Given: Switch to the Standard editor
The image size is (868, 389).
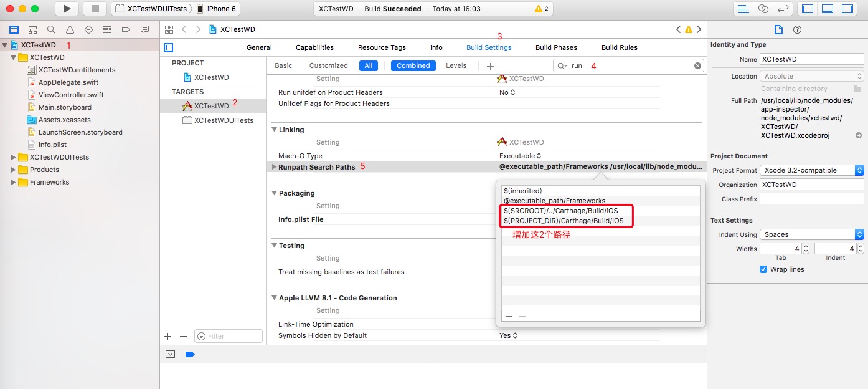Looking at the screenshot, I should point(743,9).
